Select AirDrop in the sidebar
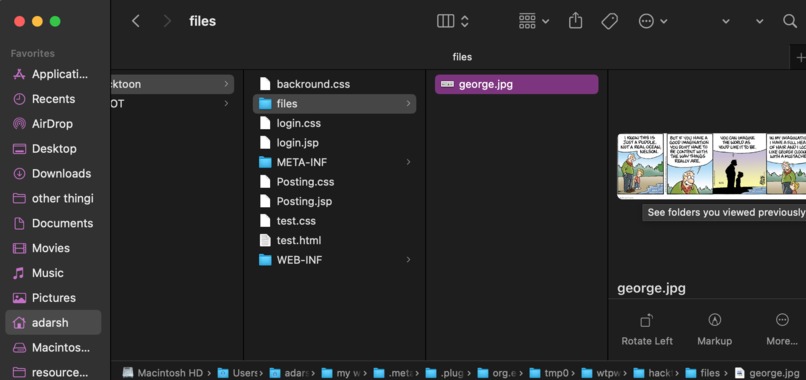The image size is (806, 380). click(53, 124)
